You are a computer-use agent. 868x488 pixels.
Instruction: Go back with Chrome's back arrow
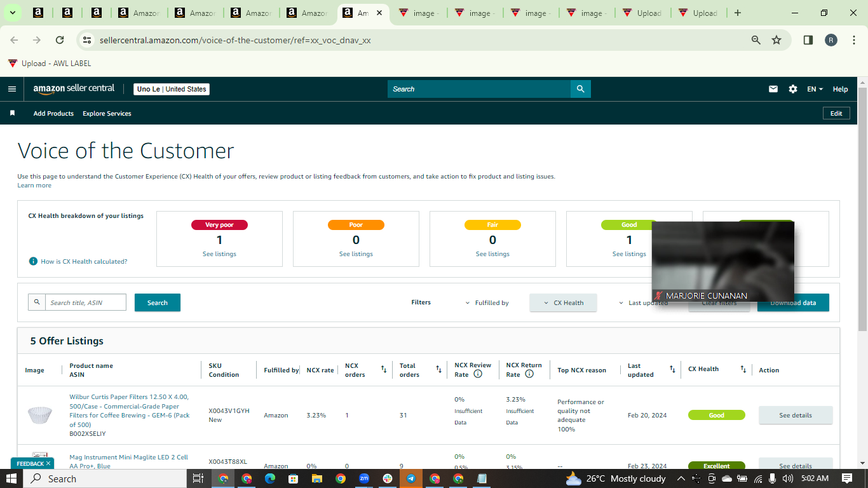point(14,40)
